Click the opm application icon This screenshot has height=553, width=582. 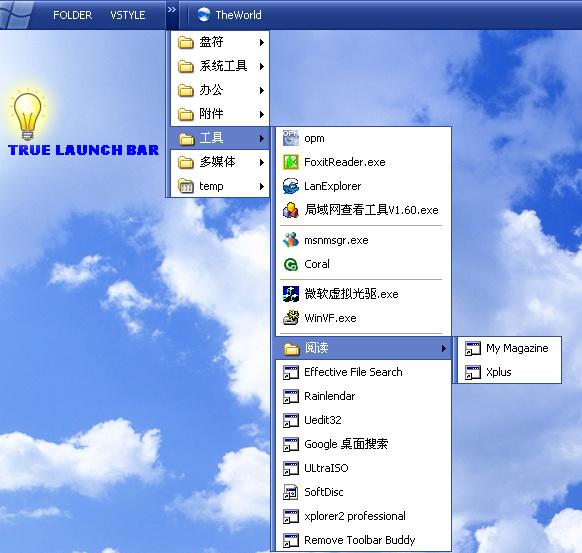(x=291, y=138)
